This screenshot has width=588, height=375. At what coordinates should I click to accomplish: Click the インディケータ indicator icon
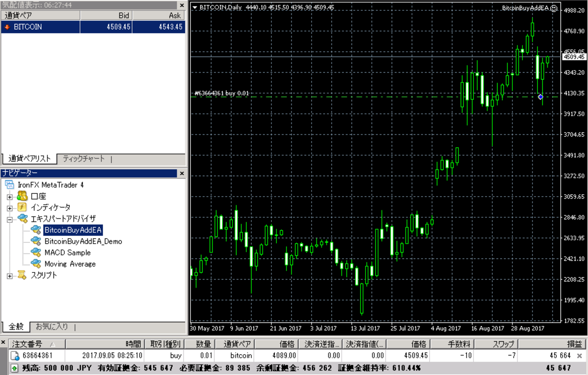pos(22,207)
